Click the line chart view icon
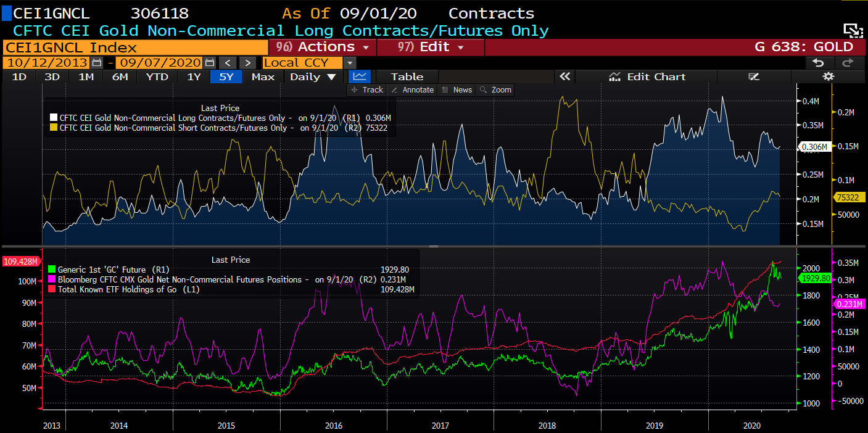The image size is (868, 433). pos(360,76)
